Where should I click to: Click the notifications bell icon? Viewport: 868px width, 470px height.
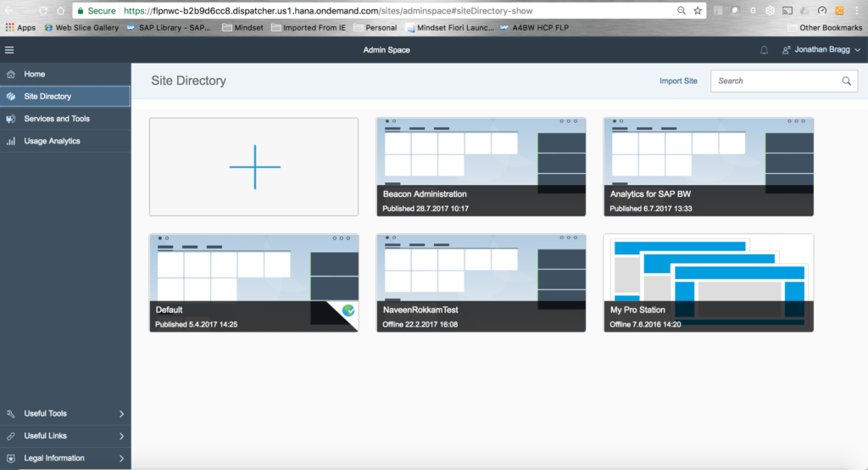point(764,50)
